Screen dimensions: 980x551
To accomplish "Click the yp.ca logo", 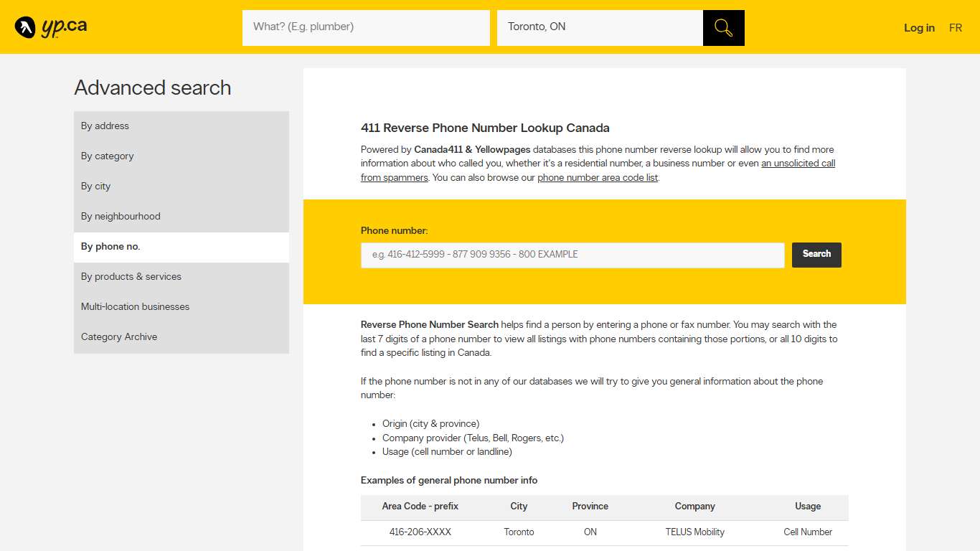I will tap(51, 27).
